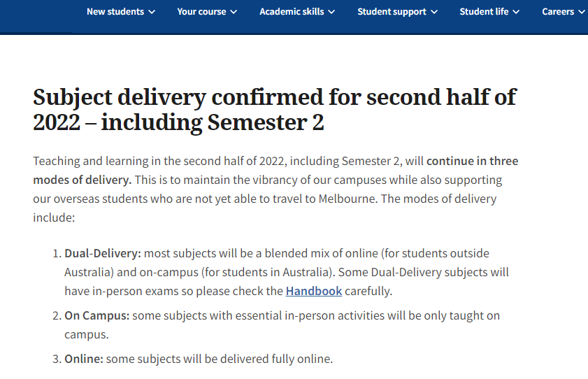Click the word 'carefully' after the Handbook link
Image resolution: width=588 pixels, height=379 pixels.
369,291
